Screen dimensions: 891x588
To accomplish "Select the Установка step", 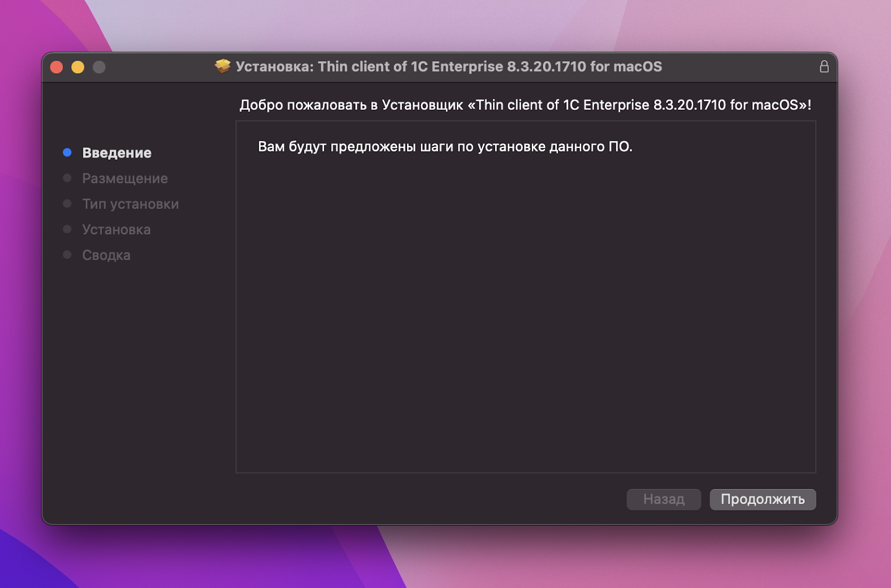I will [116, 229].
